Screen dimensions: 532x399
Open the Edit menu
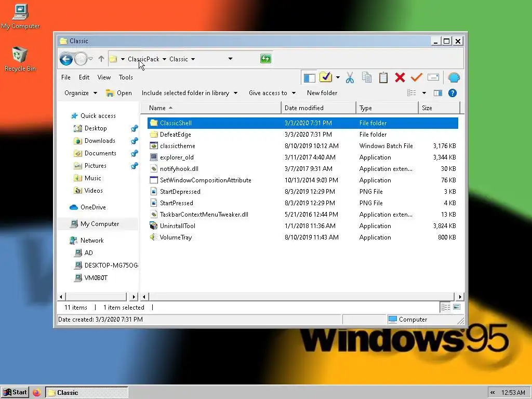(84, 77)
